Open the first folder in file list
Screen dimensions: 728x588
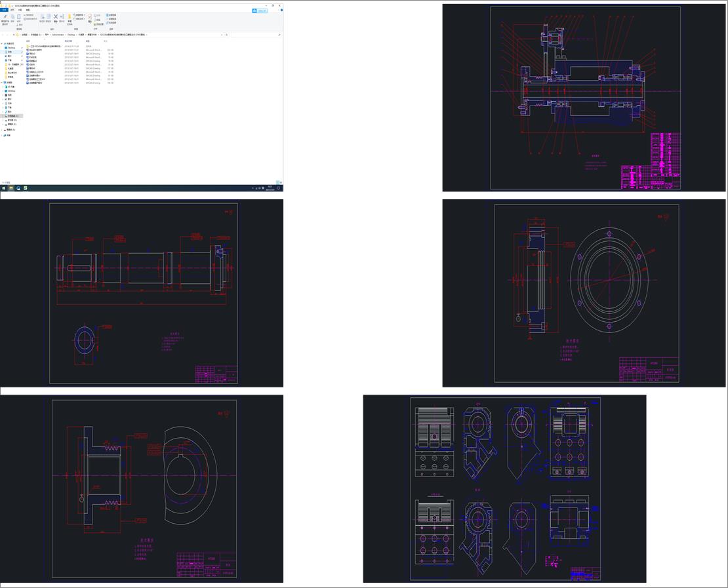pyautogui.click(x=44, y=47)
